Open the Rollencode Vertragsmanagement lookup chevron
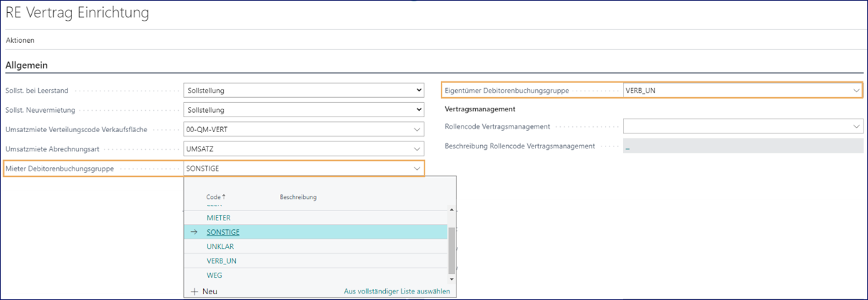 [x=856, y=127]
